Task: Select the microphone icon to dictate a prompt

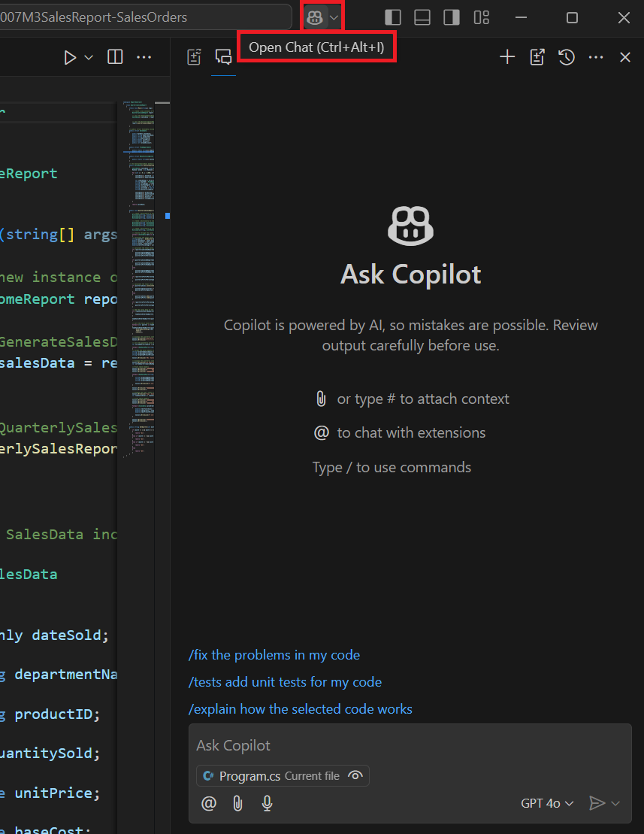Action: 267,803
